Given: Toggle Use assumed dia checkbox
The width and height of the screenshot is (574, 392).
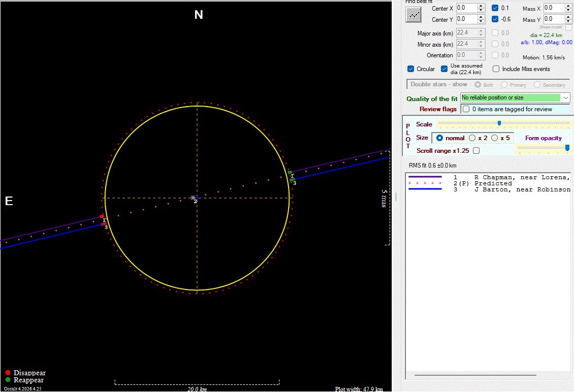Looking at the screenshot, I should [444, 69].
